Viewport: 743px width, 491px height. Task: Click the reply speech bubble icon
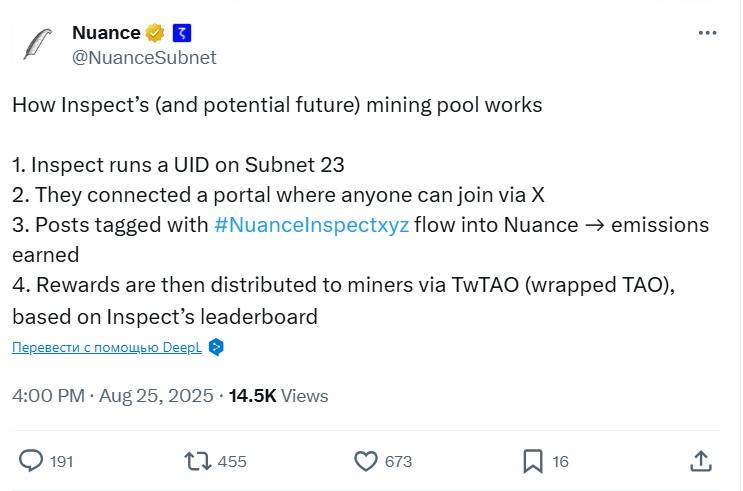coord(32,461)
